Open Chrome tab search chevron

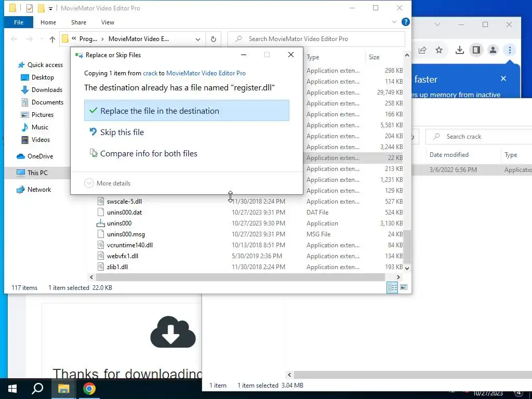pyautogui.click(x=437, y=24)
